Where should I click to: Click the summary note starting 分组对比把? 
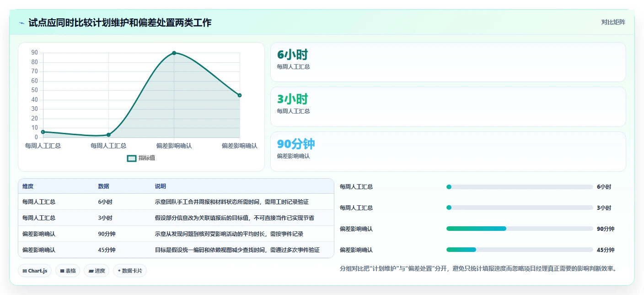click(478, 268)
